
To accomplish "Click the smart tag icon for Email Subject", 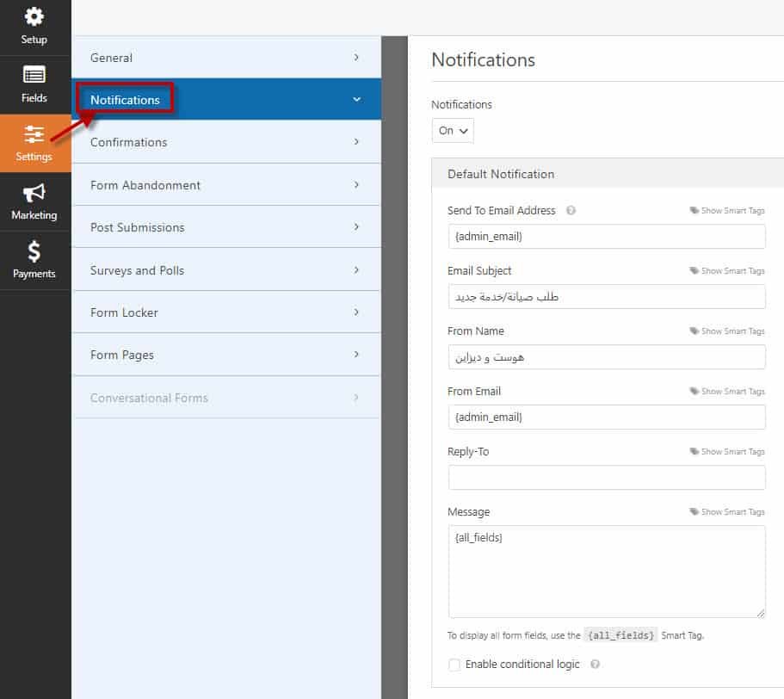I will pyautogui.click(x=694, y=270).
